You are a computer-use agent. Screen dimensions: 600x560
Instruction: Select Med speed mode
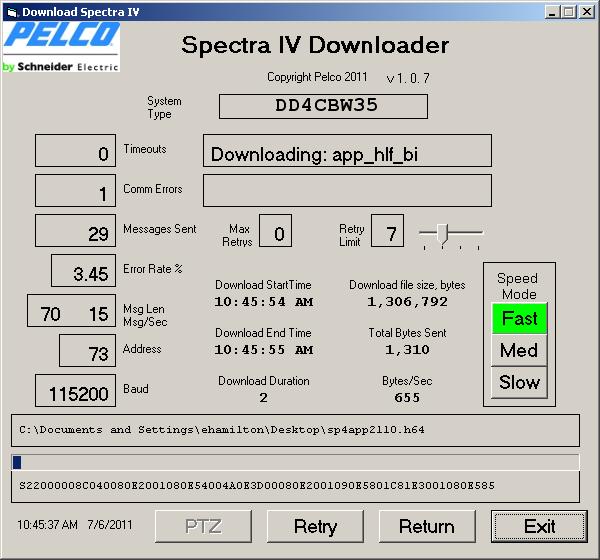pyautogui.click(x=519, y=350)
